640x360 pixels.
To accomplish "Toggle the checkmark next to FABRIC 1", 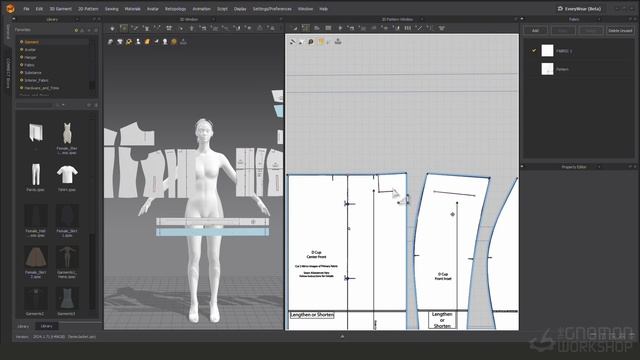I will click(x=533, y=51).
